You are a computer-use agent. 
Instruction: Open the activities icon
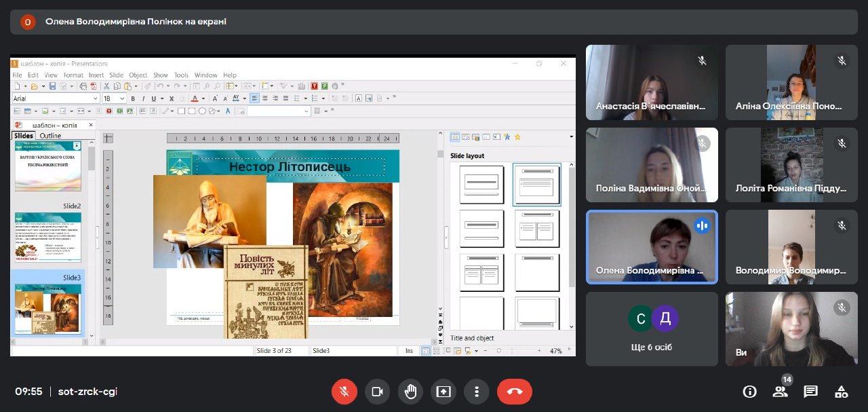[x=841, y=392]
